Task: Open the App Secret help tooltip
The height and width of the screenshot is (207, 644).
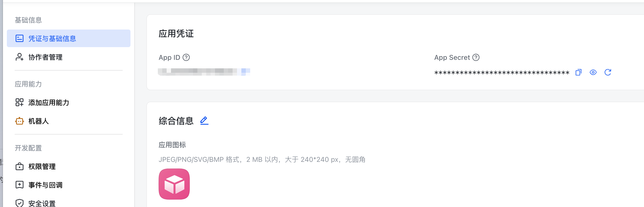Action: 476,57
